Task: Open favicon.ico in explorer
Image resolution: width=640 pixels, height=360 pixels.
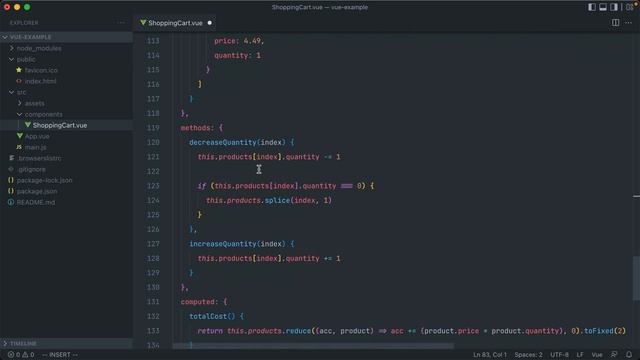Action: tap(41, 70)
